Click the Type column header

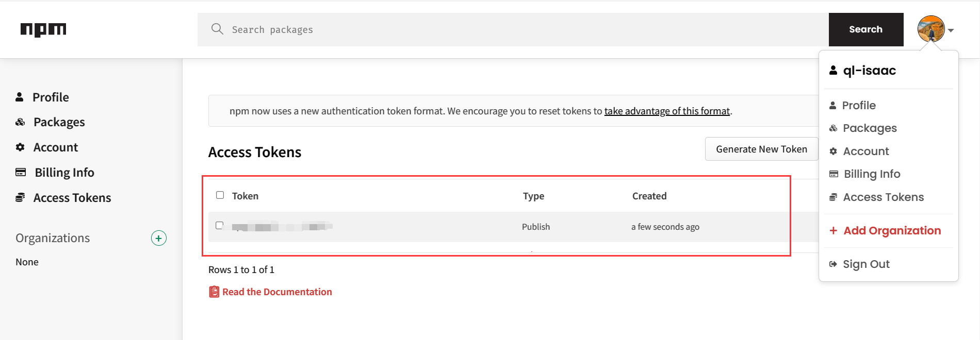pos(533,196)
